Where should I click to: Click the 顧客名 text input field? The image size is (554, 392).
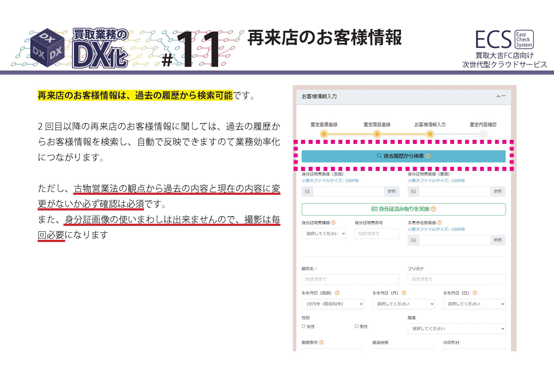pos(350,279)
